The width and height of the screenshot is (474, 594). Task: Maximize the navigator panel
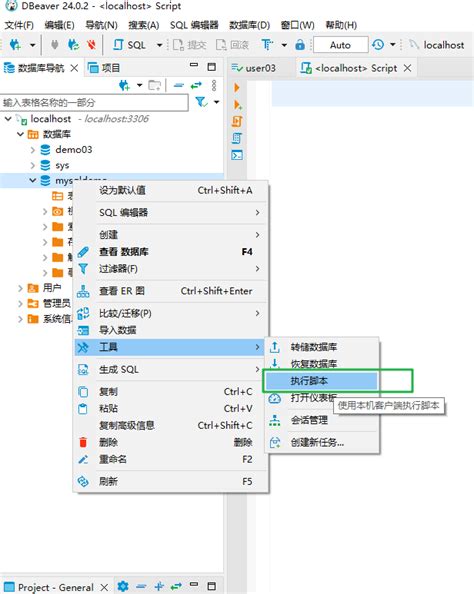pyautogui.click(x=212, y=67)
